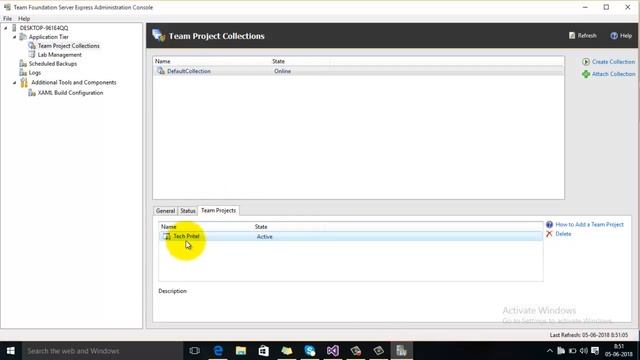Screen dimensions: 640x360
Task: Click the How to Add help icon
Action: 549,224
